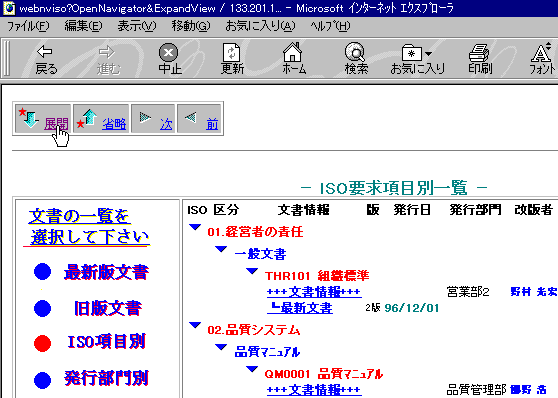Go to ホーム (Home) via the toolbar icon
Screen dimensions: 558x398
[293, 58]
